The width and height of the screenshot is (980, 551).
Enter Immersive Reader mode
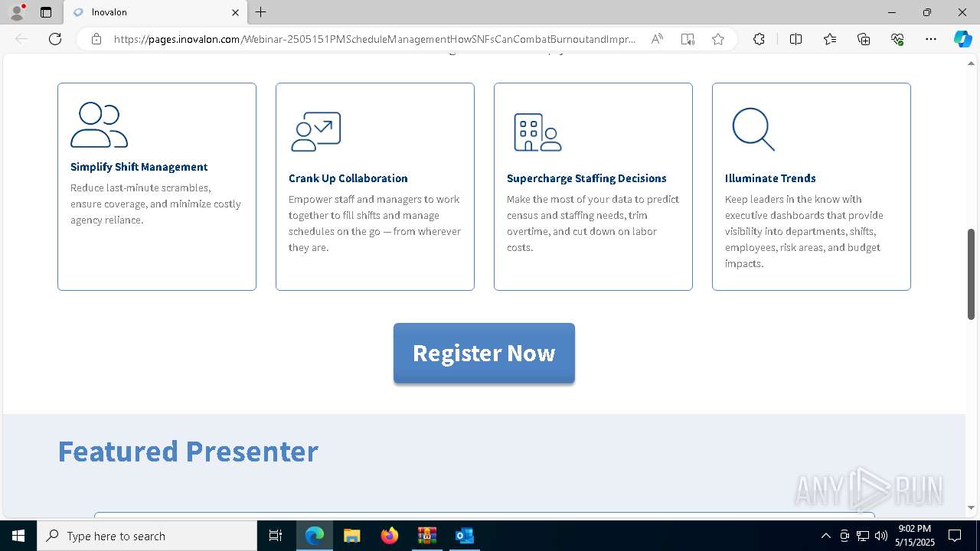coord(688,39)
